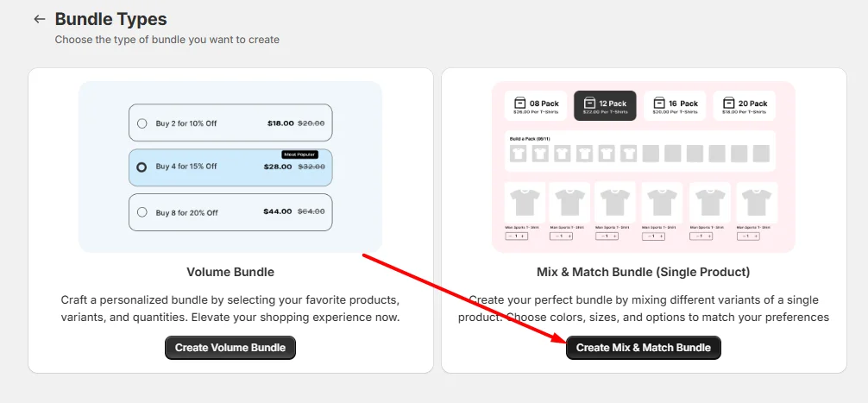Click the Volume Bundle preview image

(230, 167)
